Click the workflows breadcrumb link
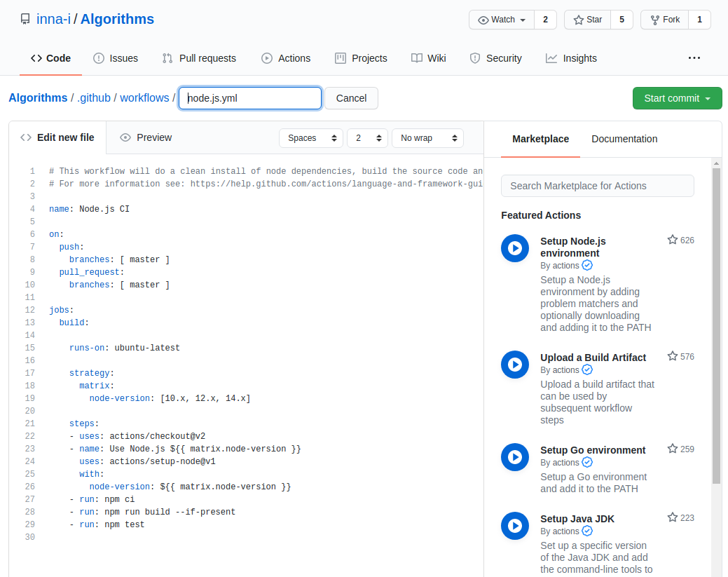This screenshot has height=577, width=728. [x=144, y=98]
